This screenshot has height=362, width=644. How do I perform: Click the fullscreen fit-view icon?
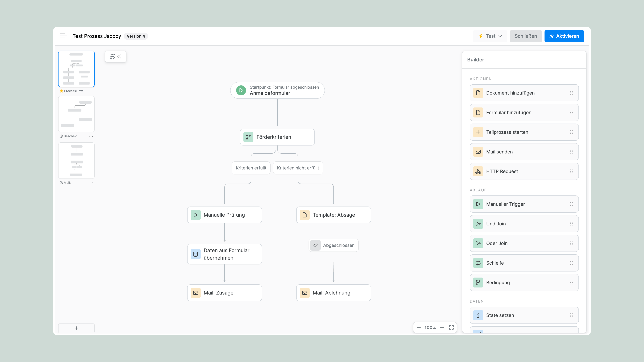[x=451, y=327]
